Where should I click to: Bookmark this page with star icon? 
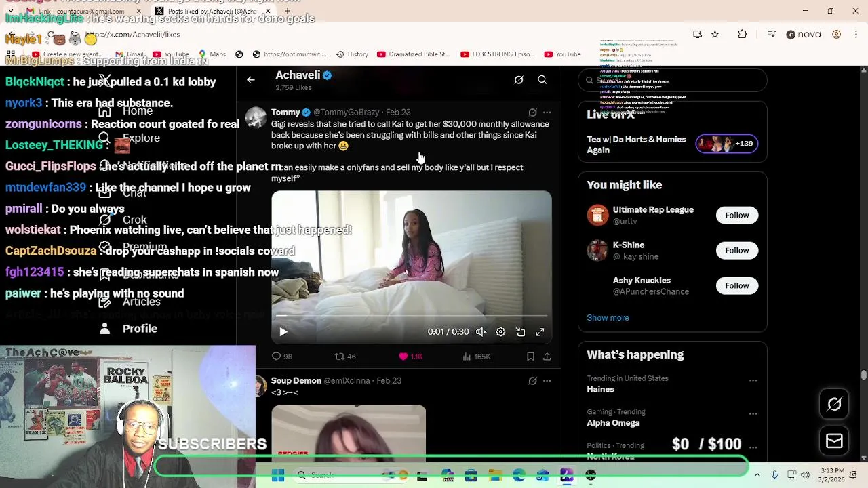(x=715, y=35)
